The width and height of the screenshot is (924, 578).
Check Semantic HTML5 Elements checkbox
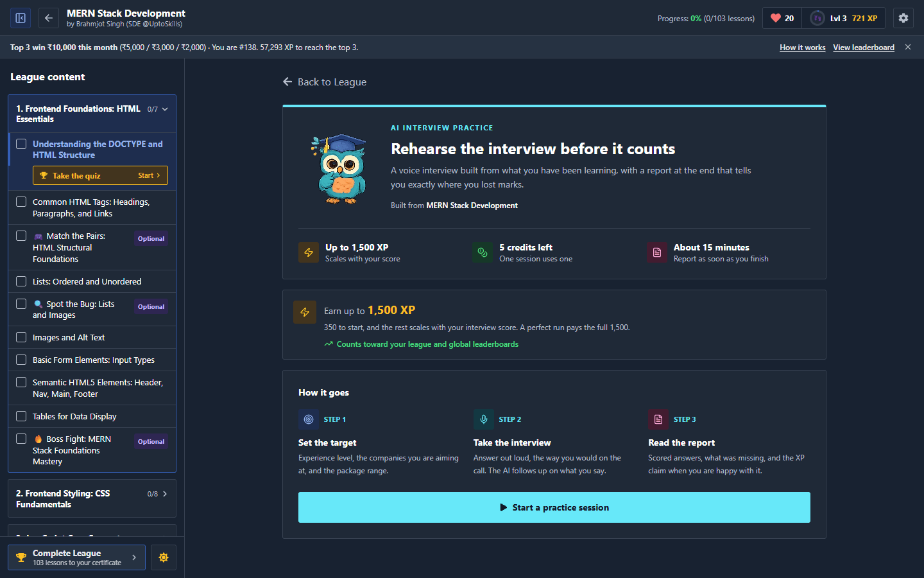click(21, 382)
